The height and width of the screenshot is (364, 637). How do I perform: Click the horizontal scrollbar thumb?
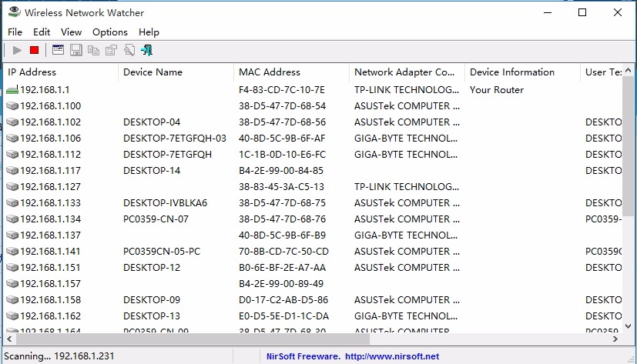[x=193, y=339]
